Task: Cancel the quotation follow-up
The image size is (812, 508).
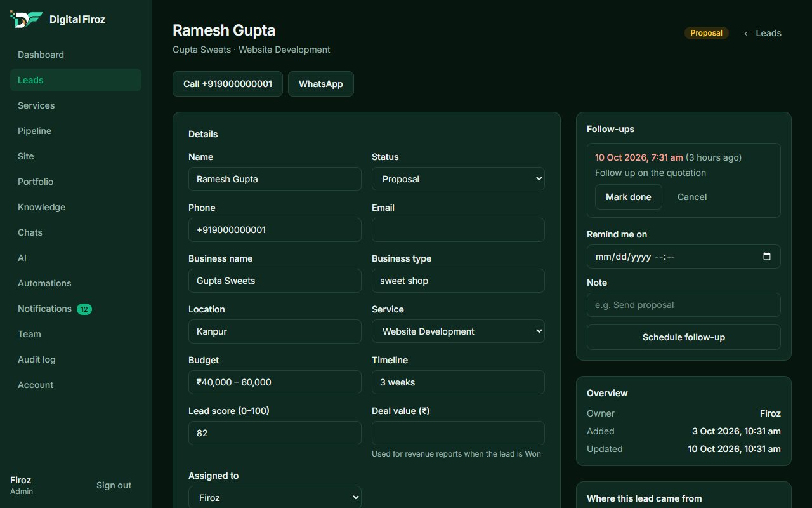Action: point(692,197)
